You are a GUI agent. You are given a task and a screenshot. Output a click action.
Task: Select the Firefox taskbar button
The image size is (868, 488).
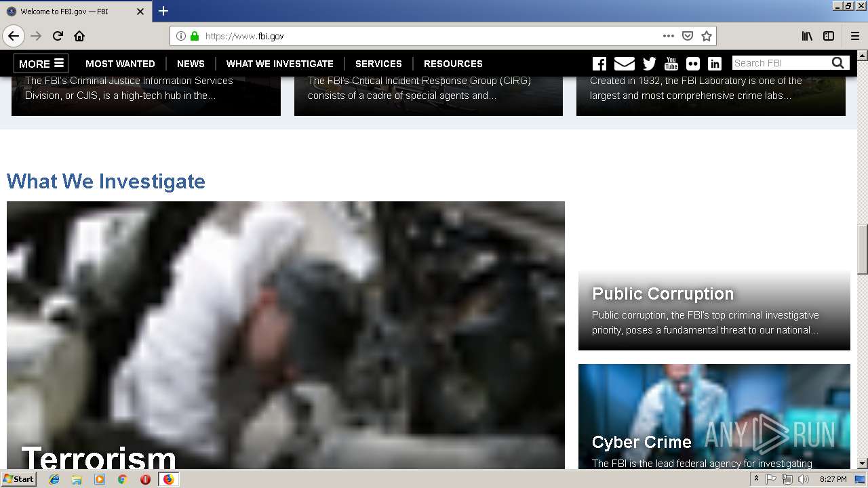168,479
